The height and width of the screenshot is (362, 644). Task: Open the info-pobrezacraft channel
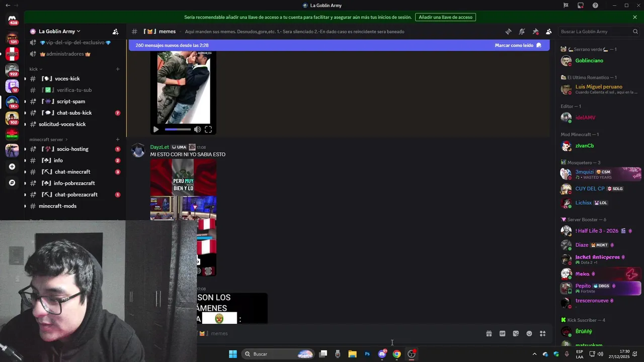tap(74, 183)
